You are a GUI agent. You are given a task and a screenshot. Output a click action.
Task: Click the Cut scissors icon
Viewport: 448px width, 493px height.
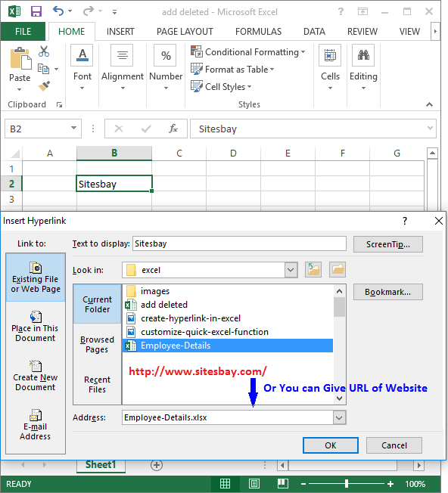pyautogui.click(x=44, y=51)
